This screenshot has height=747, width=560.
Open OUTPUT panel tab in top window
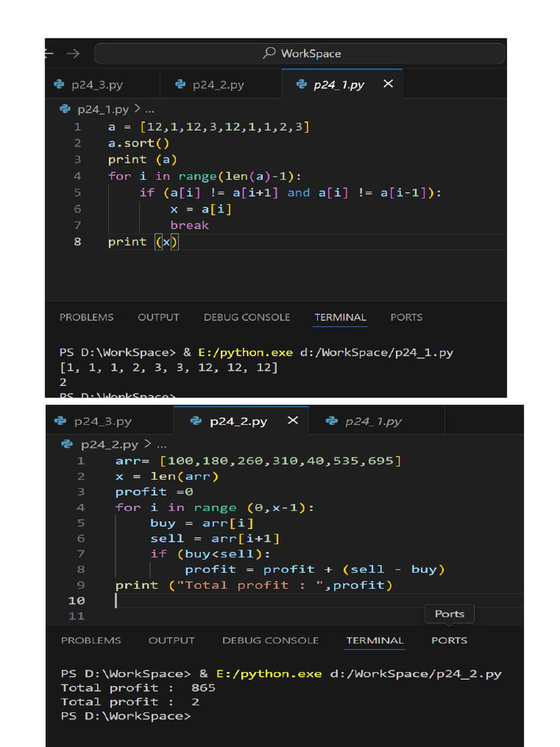click(158, 317)
